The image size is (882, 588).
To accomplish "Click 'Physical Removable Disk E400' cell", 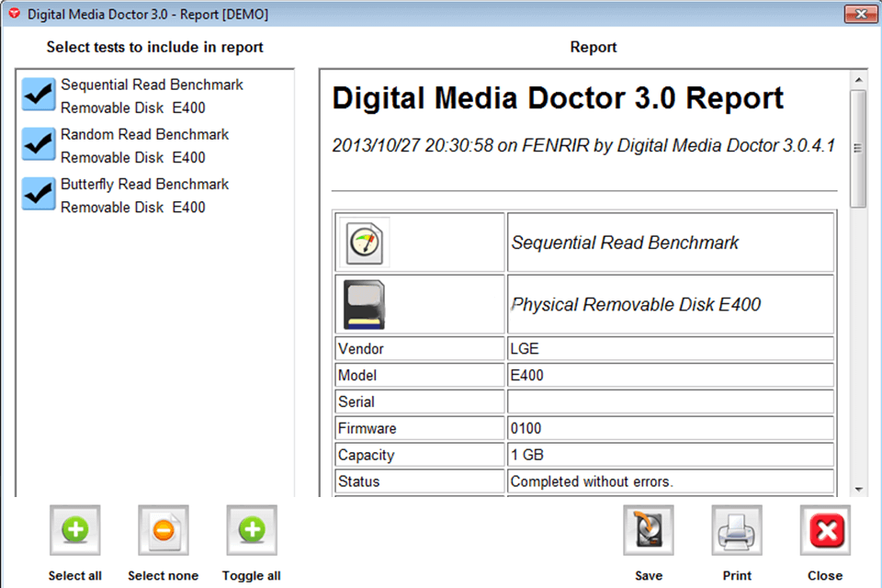I will (671, 304).
